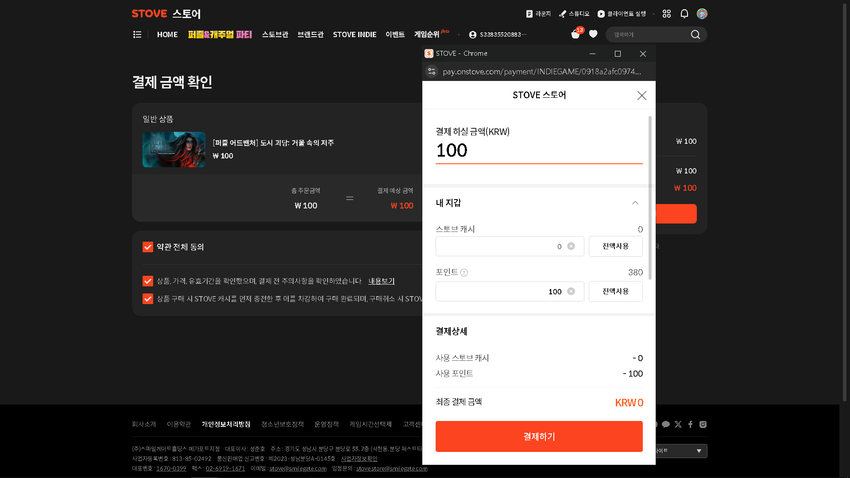850x478 pixels.
Task: Open the Facebook footer icon
Action: click(x=690, y=424)
